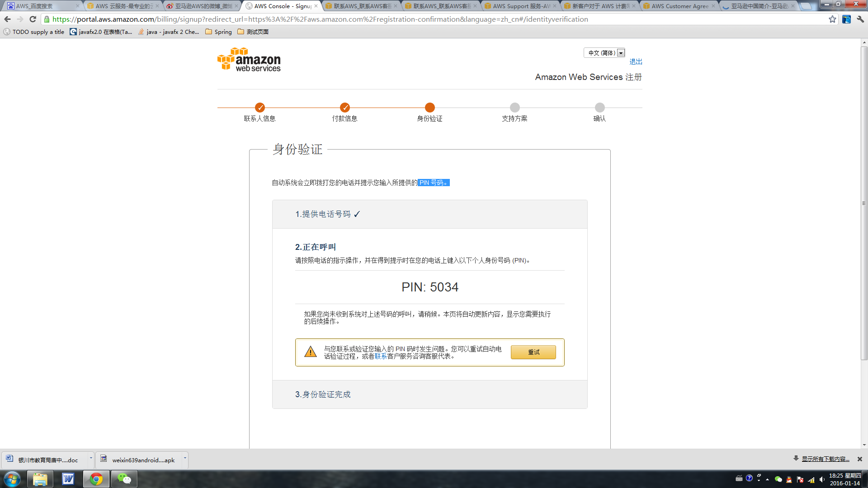Viewport: 868px width, 488px height.
Task: Click the 显示所有下载内容 link
Action: click(x=826, y=459)
